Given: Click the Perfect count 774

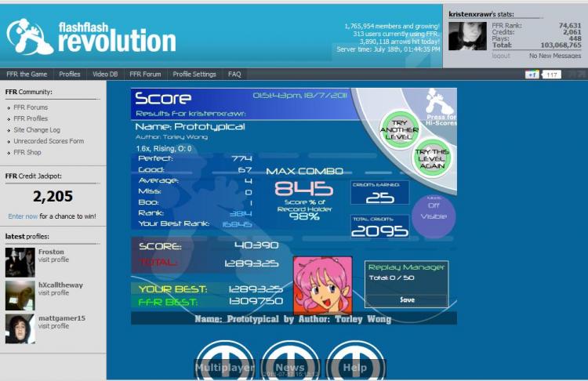Looking at the screenshot, I should tap(242, 158).
